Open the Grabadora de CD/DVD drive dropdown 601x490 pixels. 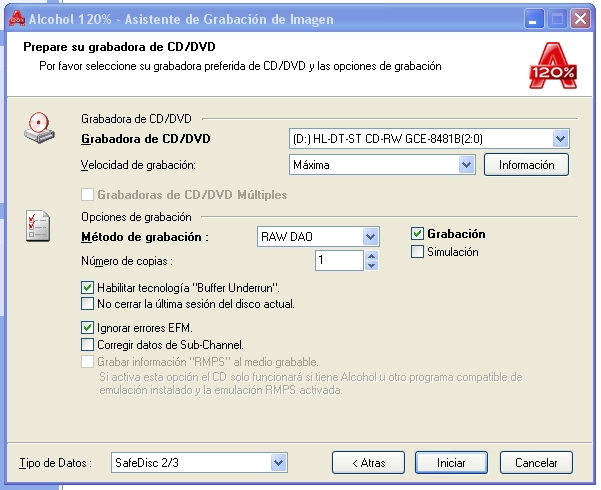[560, 138]
